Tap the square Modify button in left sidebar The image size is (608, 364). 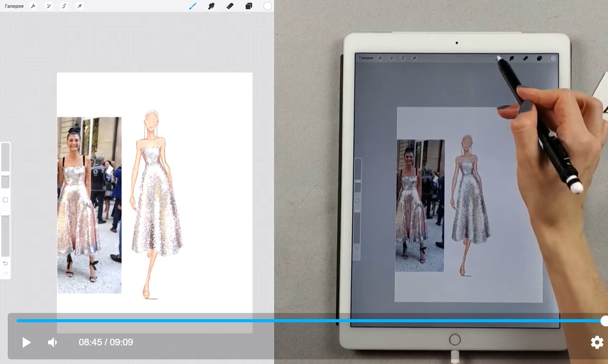[6, 200]
